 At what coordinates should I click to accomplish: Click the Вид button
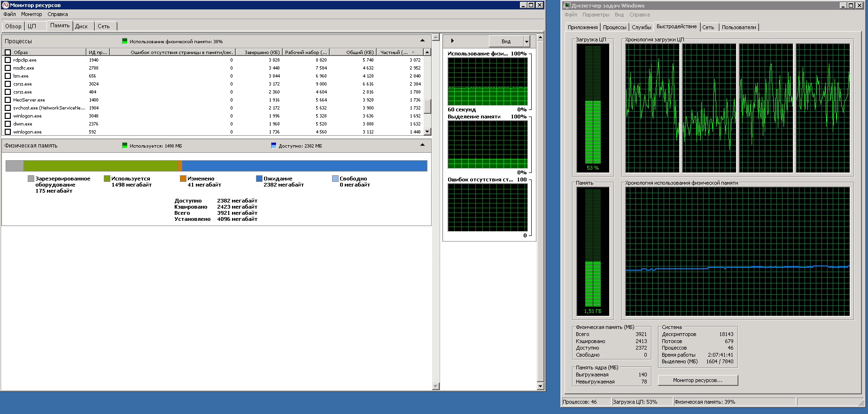tap(506, 41)
